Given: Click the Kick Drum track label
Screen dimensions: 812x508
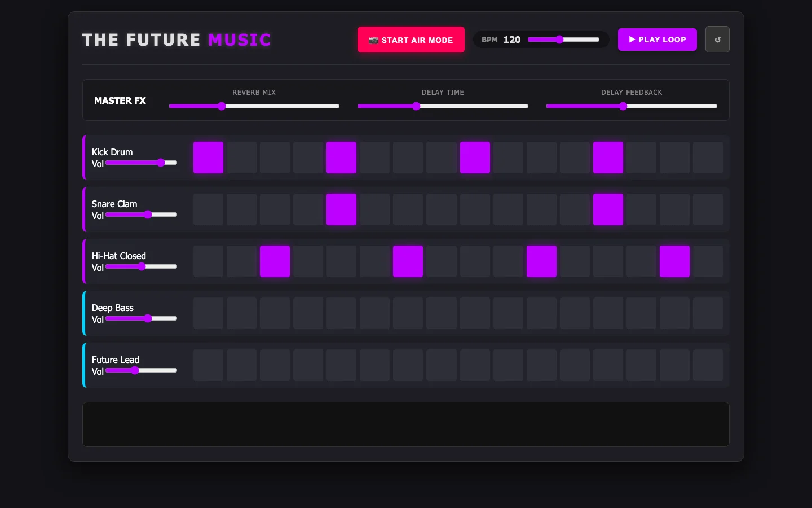Looking at the screenshot, I should pyautogui.click(x=112, y=152).
